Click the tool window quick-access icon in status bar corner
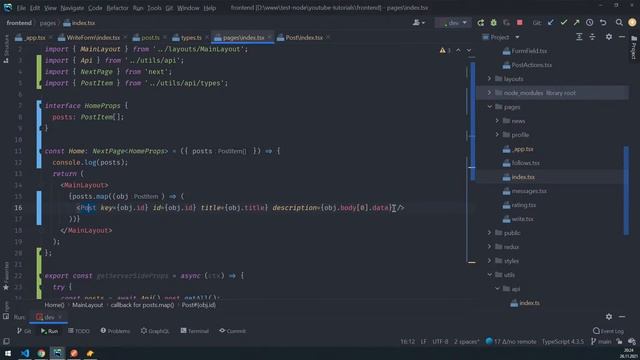Image resolution: width=640 pixels, height=360 pixels. click(6, 342)
